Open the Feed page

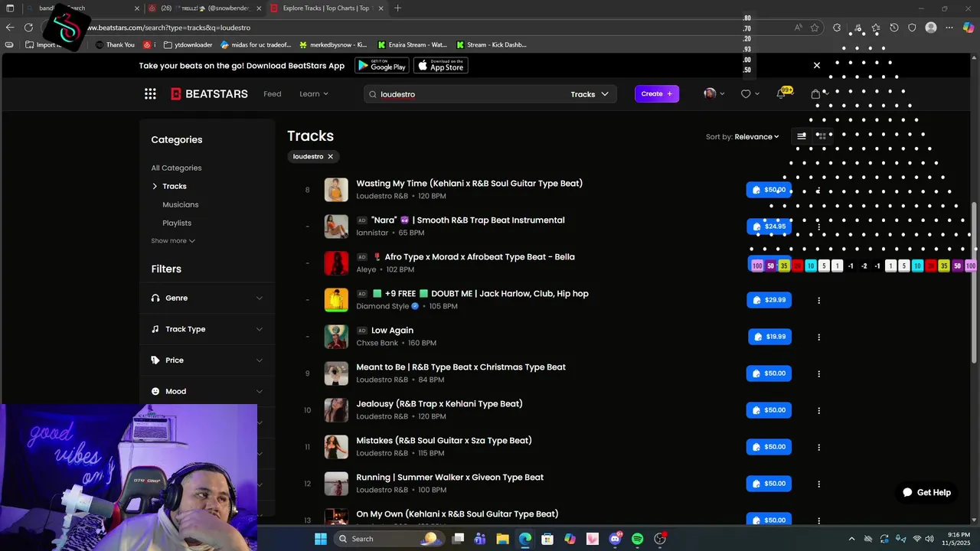(273, 94)
